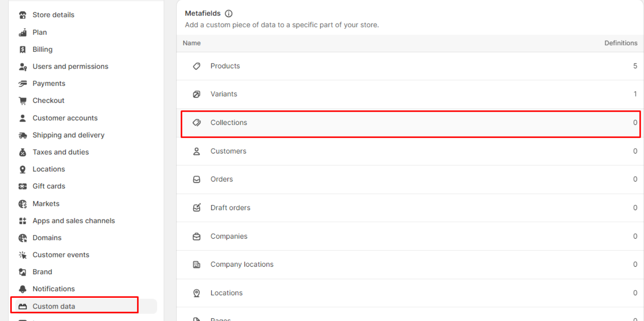Open the Checkout settings page
Screen dimensions: 644x321
tap(48, 101)
